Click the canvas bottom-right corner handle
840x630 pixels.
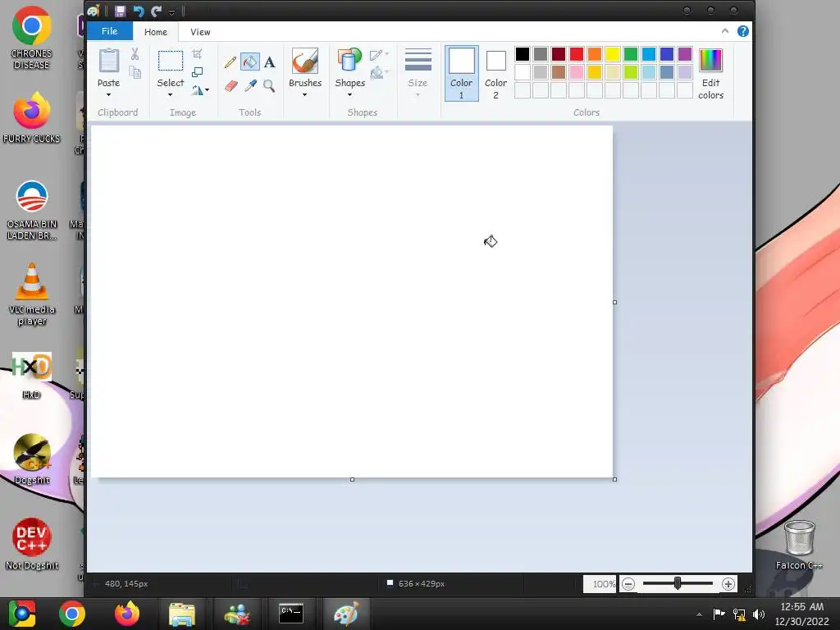click(x=615, y=479)
